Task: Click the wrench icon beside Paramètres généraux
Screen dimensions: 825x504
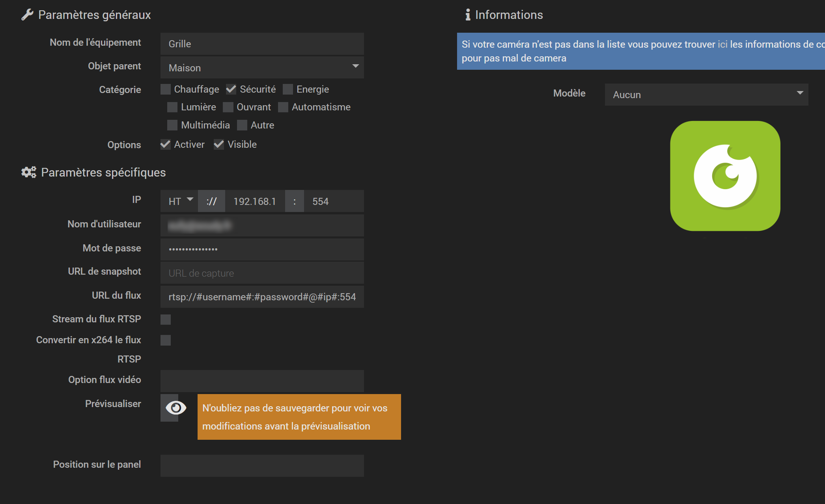Action: (x=27, y=15)
